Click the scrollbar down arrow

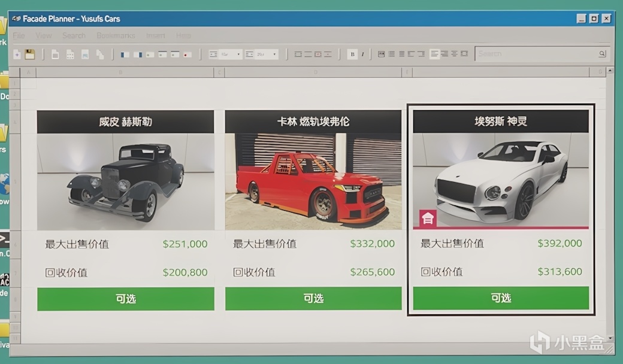click(x=610, y=339)
